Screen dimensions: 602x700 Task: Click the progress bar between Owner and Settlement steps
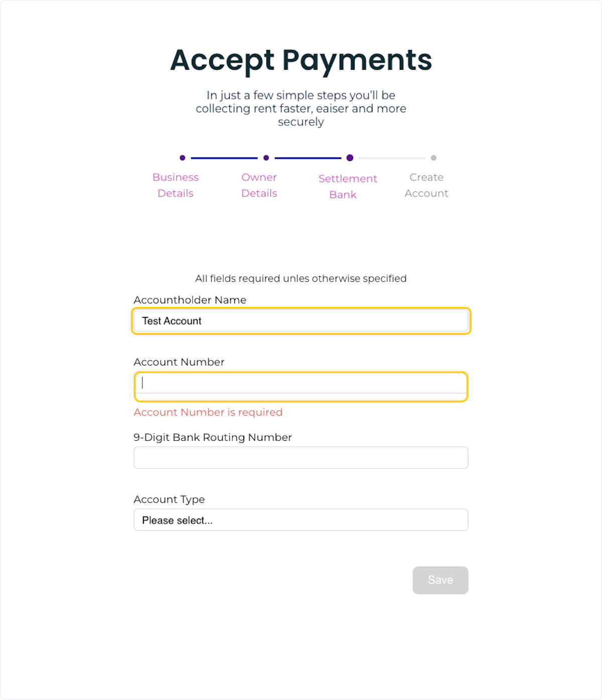[308, 157]
